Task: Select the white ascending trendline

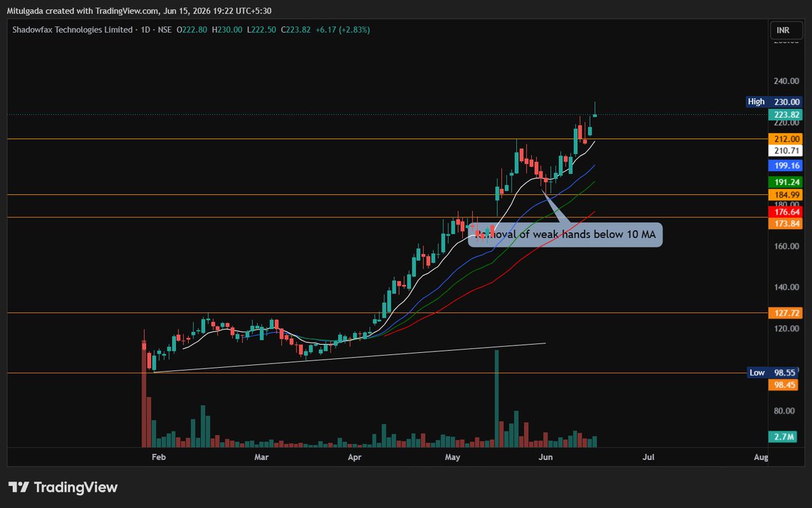Action: pos(350,358)
